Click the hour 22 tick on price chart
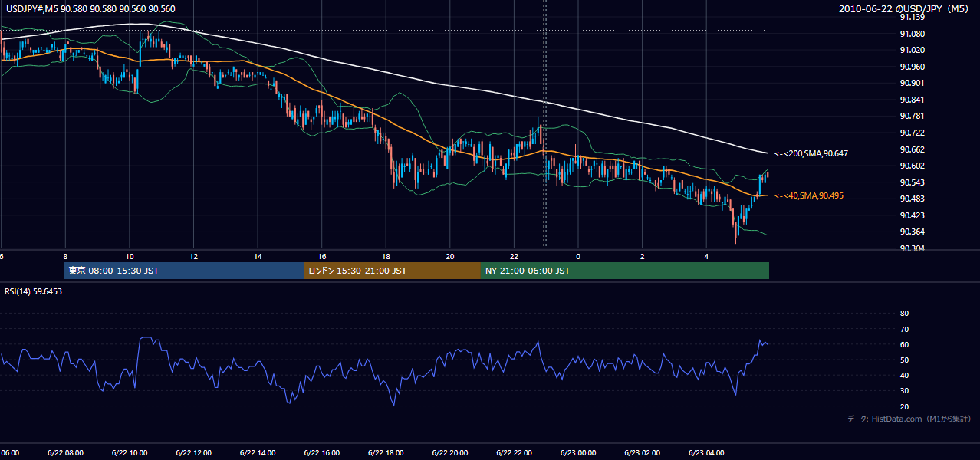The image size is (980, 460). point(514,257)
